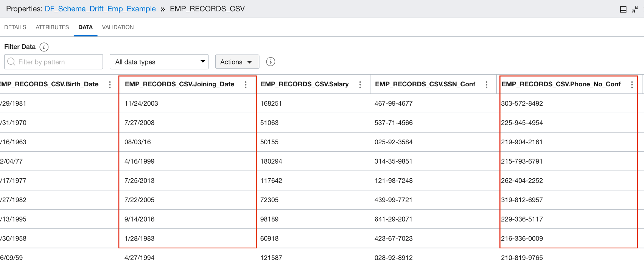Open Joining_Date column three-dot menu

coord(246,84)
